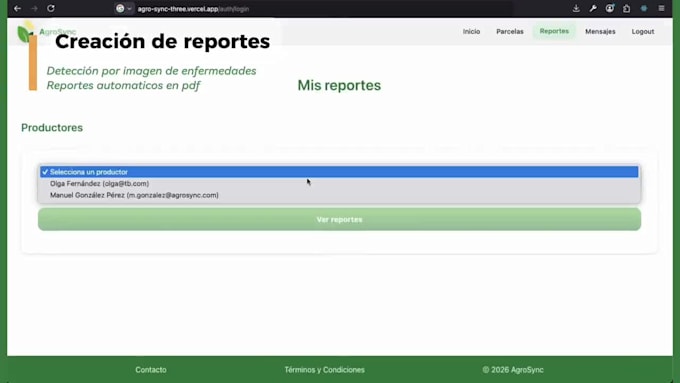Open the Inicio nav item
Screen dimensions: 680x383
471,32
